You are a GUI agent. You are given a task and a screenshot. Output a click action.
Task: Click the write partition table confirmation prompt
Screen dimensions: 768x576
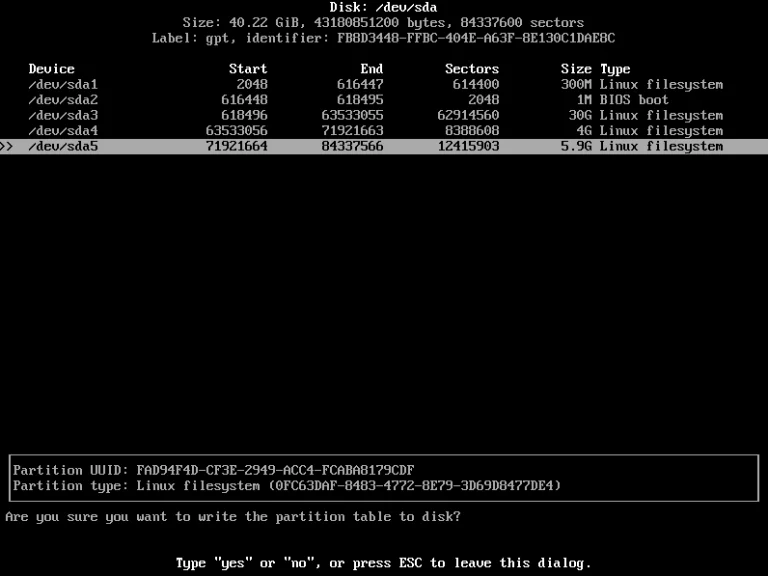click(x=233, y=517)
